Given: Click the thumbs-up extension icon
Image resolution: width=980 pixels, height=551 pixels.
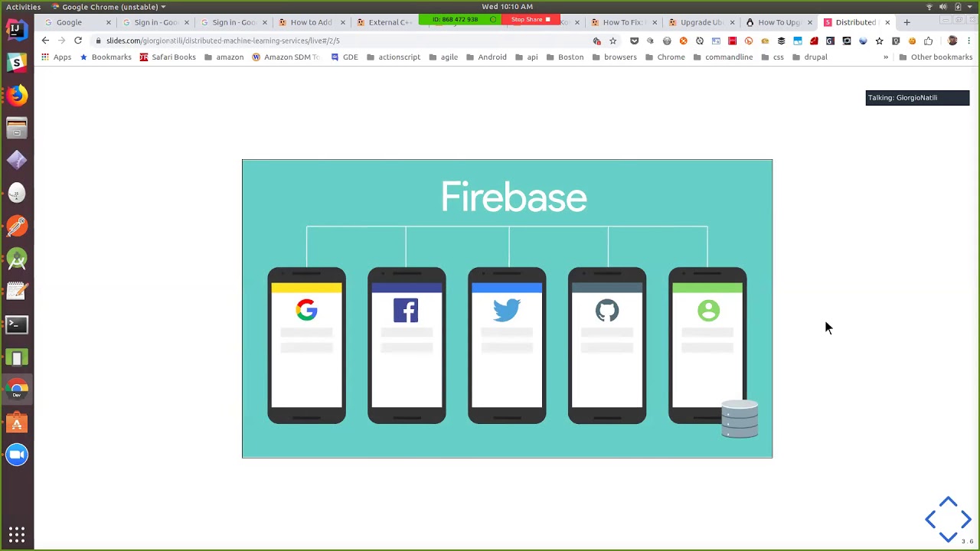Looking at the screenshot, I should point(928,41).
